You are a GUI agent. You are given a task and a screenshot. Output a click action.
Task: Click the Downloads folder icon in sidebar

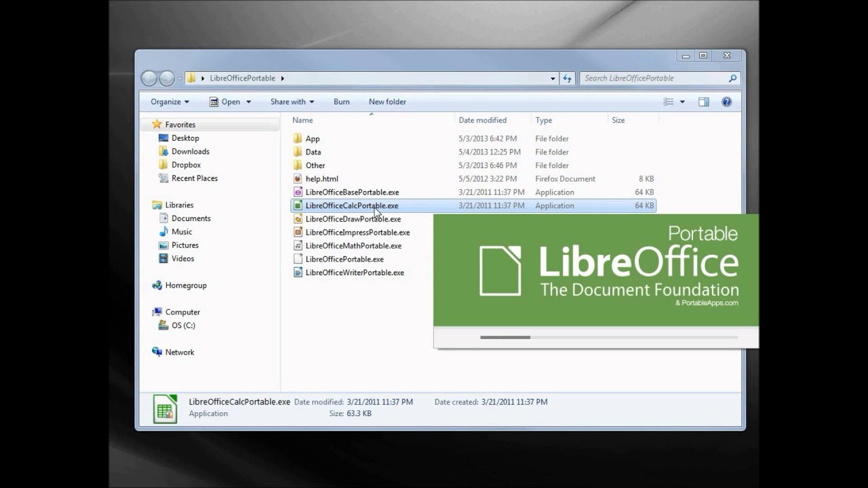pos(163,151)
